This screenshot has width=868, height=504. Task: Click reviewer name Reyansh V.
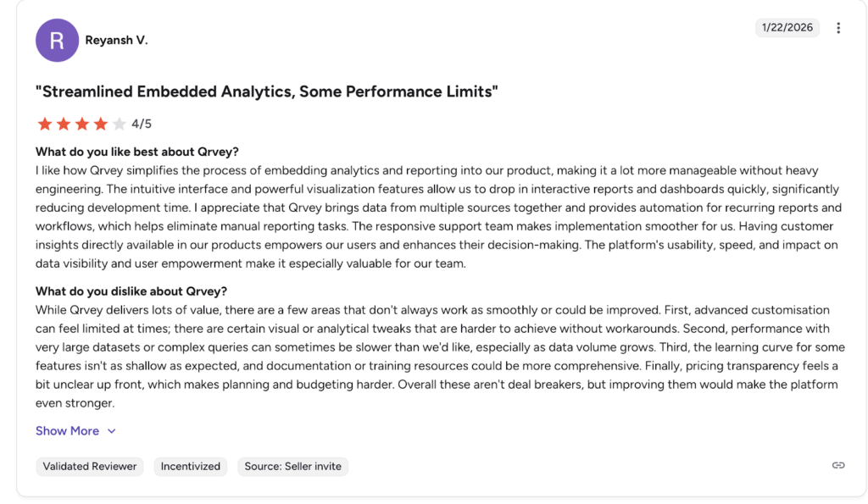point(116,41)
